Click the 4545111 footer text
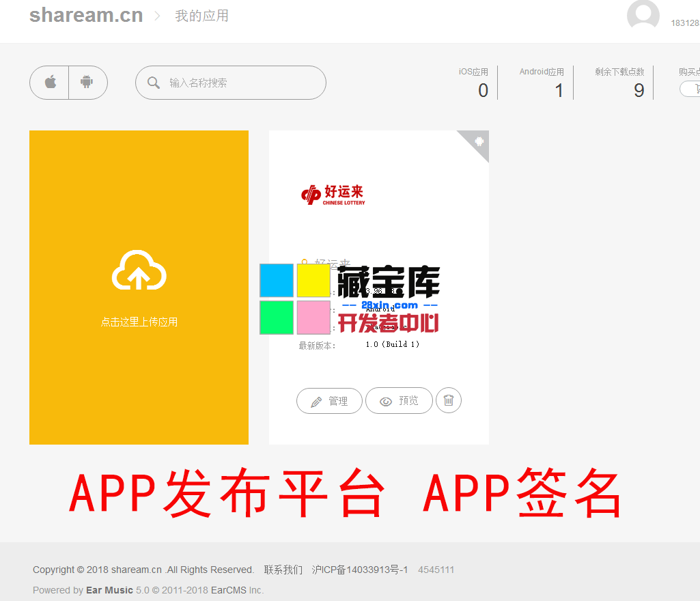This screenshot has width=700, height=601. click(x=436, y=570)
